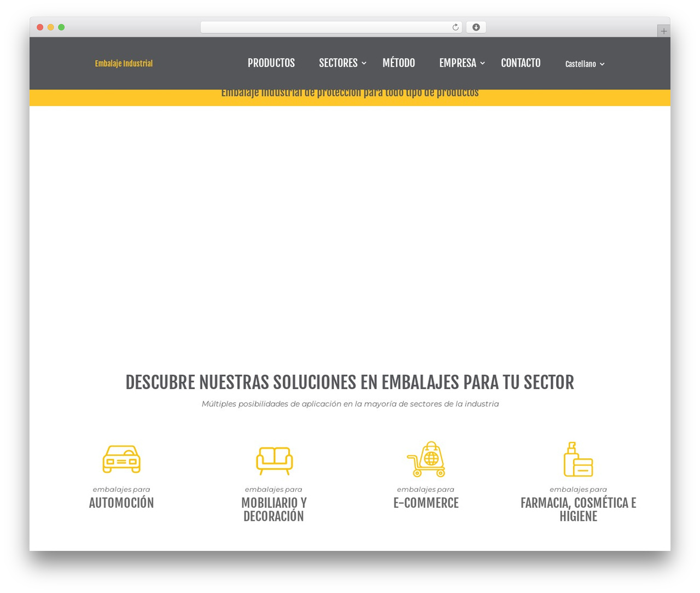Reload the page with the refresh icon
700x593 pixels.
[x=455, y=27]
